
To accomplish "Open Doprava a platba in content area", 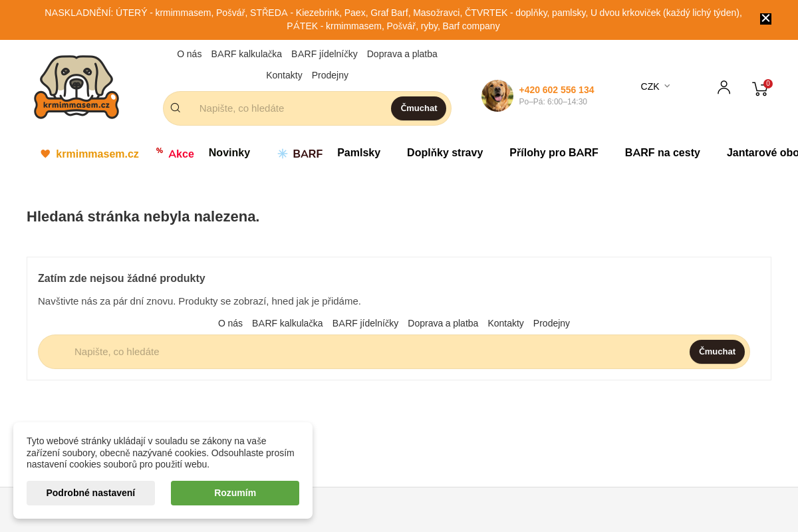I will [443, 323].
